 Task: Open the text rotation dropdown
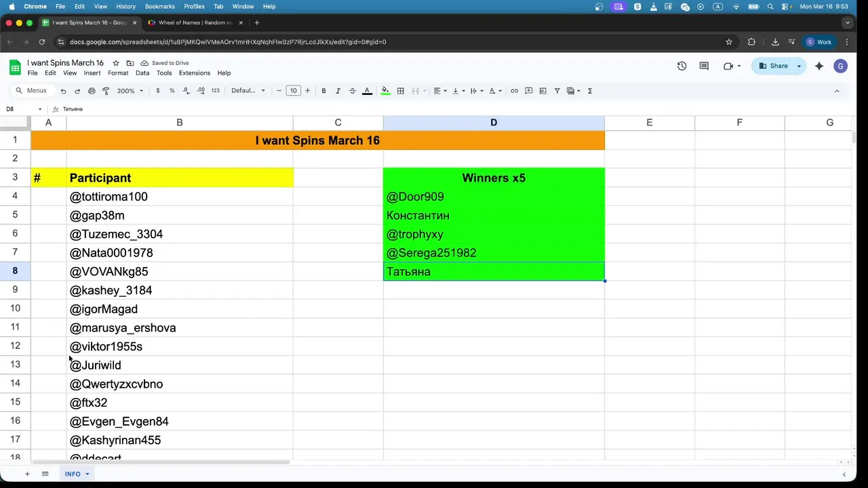494,91
